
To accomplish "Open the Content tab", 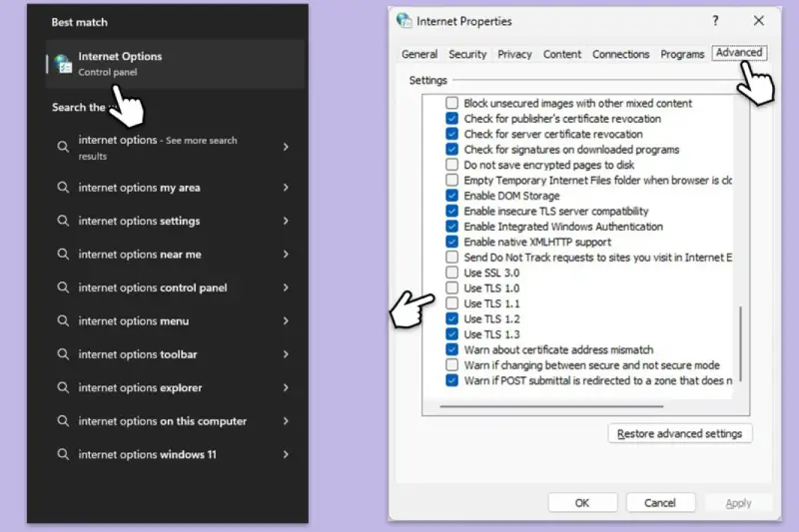I will click(561, 54).
